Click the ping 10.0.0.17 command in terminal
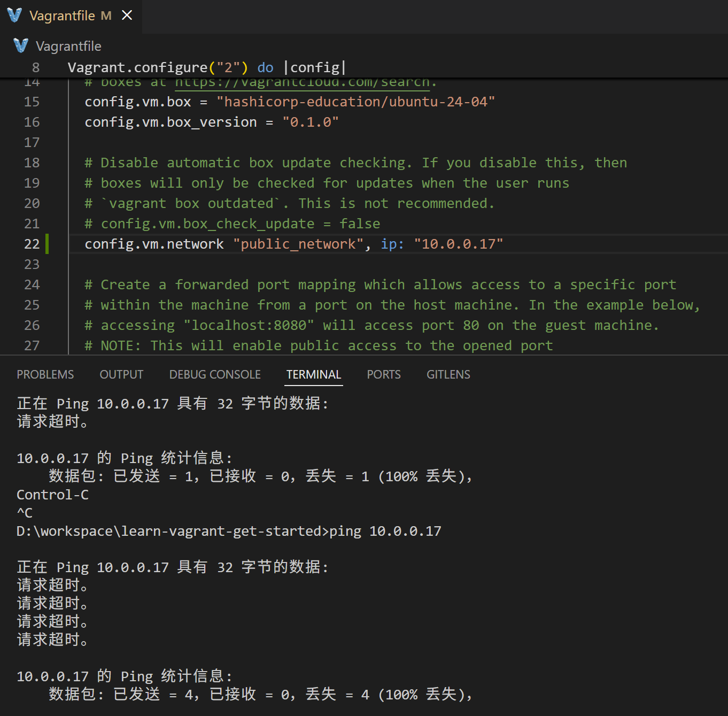 click(x=385, y=531)
